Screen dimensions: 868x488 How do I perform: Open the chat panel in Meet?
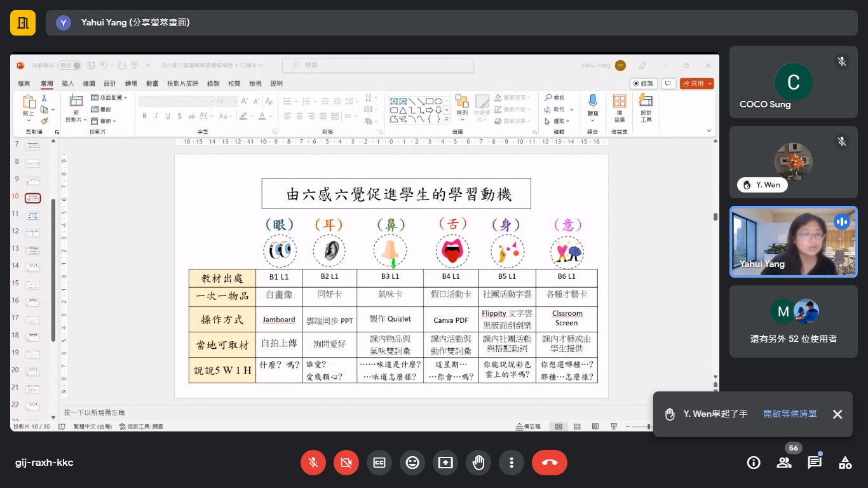[x=814, y=463]
